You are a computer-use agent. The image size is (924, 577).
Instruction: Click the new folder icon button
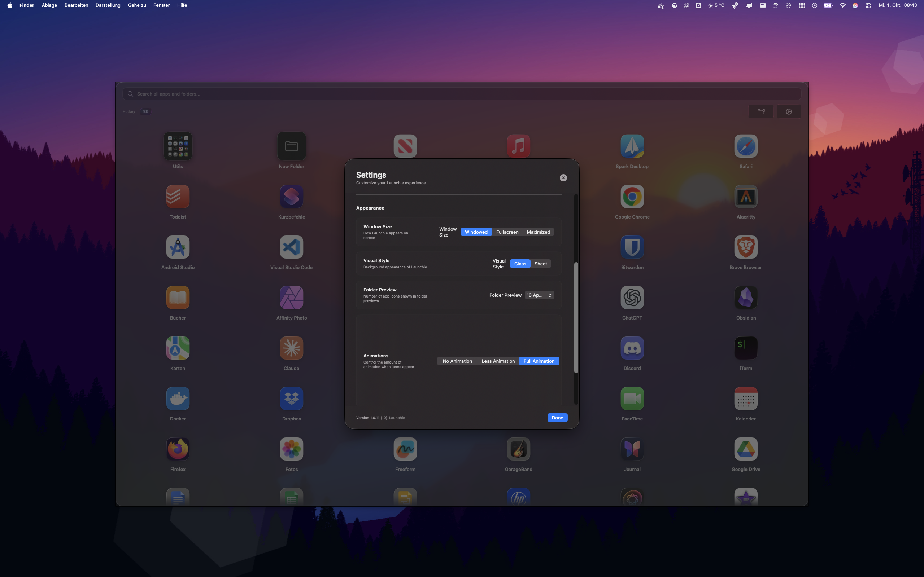[x=760, y=111]
